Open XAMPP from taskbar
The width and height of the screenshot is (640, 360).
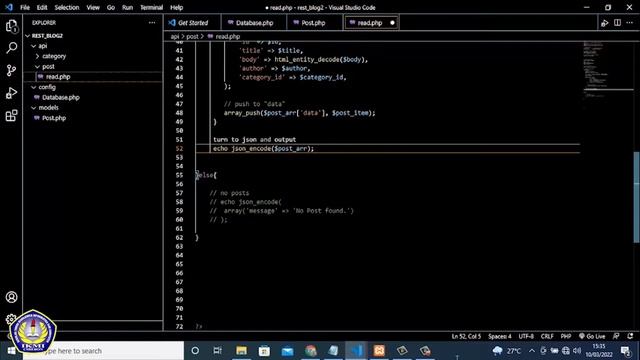pyautogui.click(x=379, y=351)
